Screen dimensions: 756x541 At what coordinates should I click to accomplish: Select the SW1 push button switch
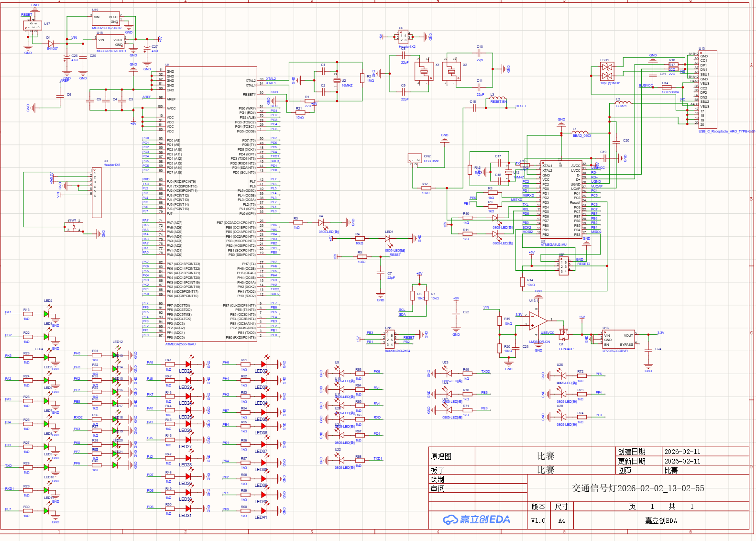74,227
